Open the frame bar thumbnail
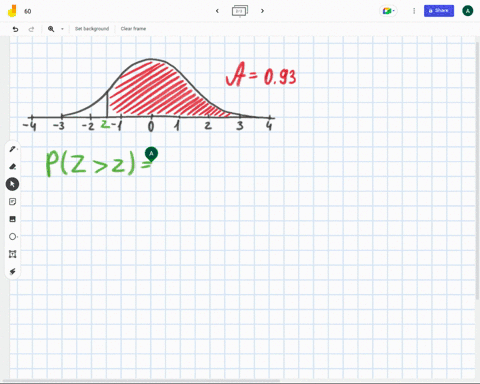Image resolution: width=480 pixels, height=384 pixels. (240, 11)
